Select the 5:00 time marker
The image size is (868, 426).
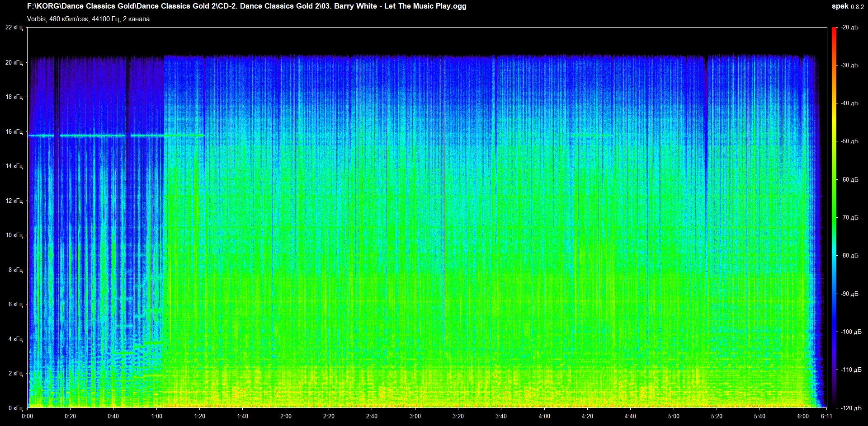pos(674,416)
